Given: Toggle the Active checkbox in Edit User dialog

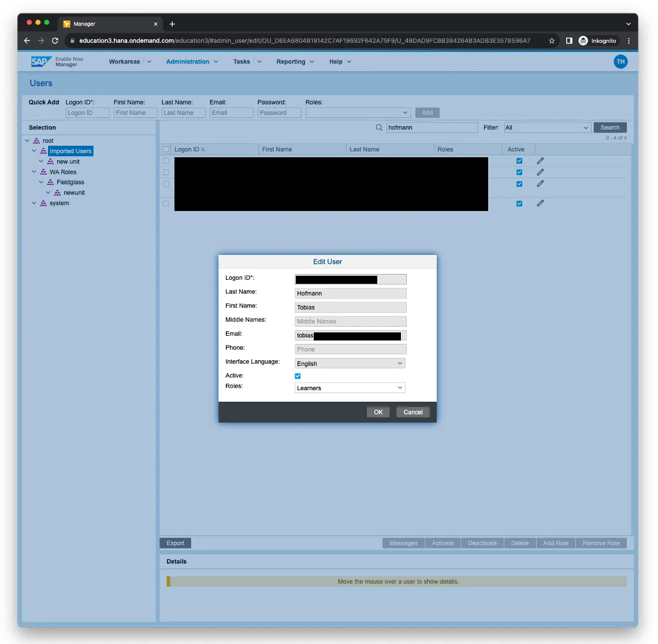Looking at the screenshot, I should point(298,376).
